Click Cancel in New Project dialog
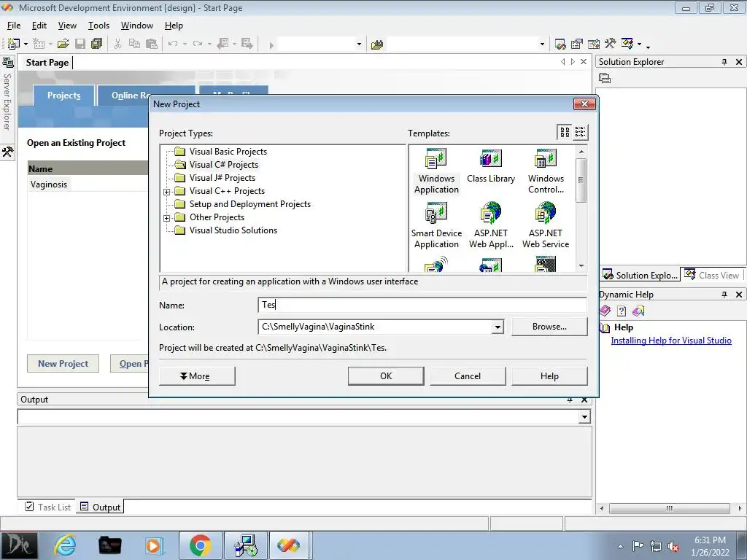Image resolution: width=747 pixels, height=560 pixels. [x=468, y=376]
